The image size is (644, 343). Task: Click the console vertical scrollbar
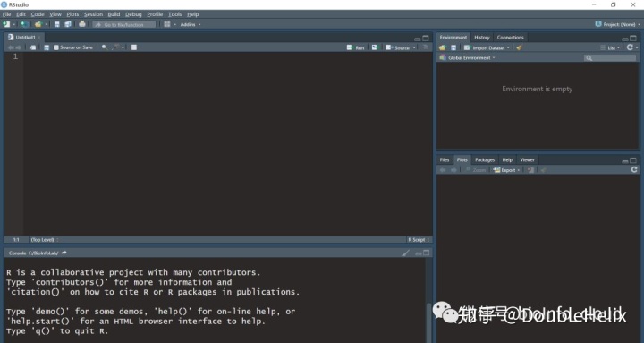tap(428, 322)
